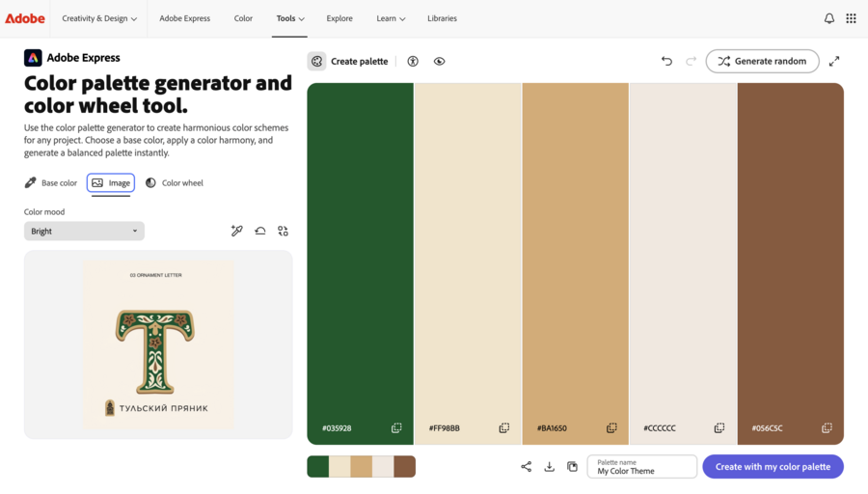Expand the Tools menu
The width and height of the screenshot is (868, 494).
[x=290, y=18]
